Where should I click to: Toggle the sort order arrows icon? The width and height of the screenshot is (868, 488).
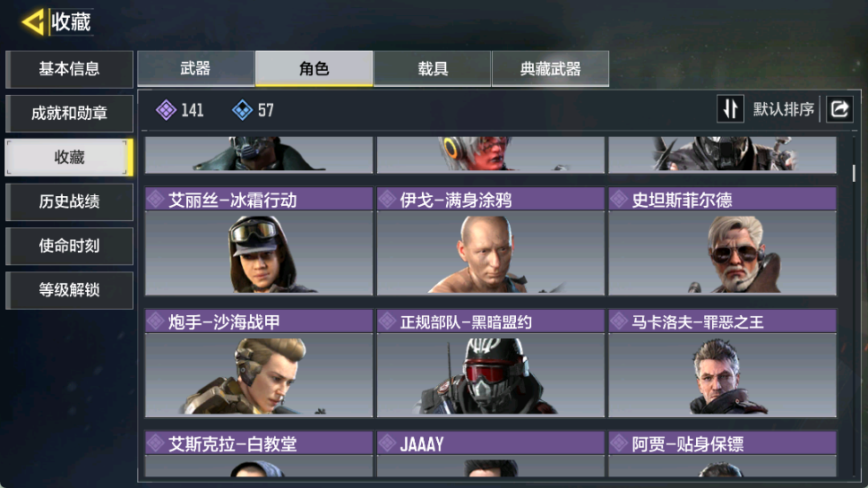[730, 109]
